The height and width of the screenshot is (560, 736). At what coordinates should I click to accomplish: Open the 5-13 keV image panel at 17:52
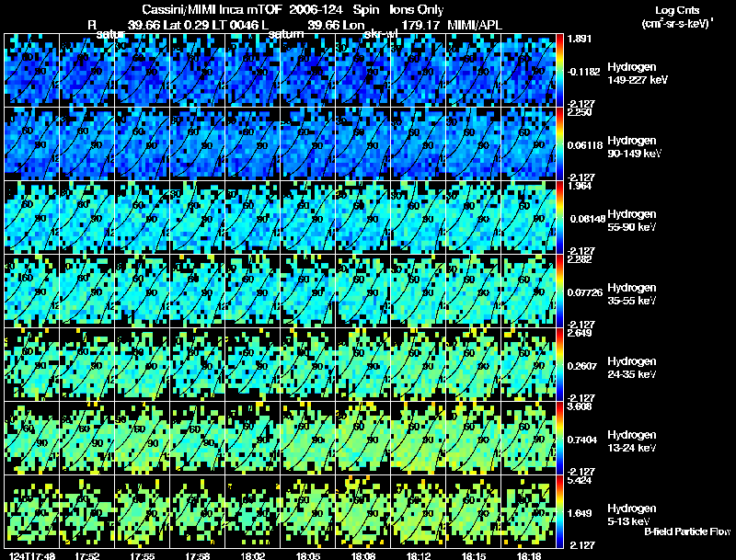(x=87, y=512)
